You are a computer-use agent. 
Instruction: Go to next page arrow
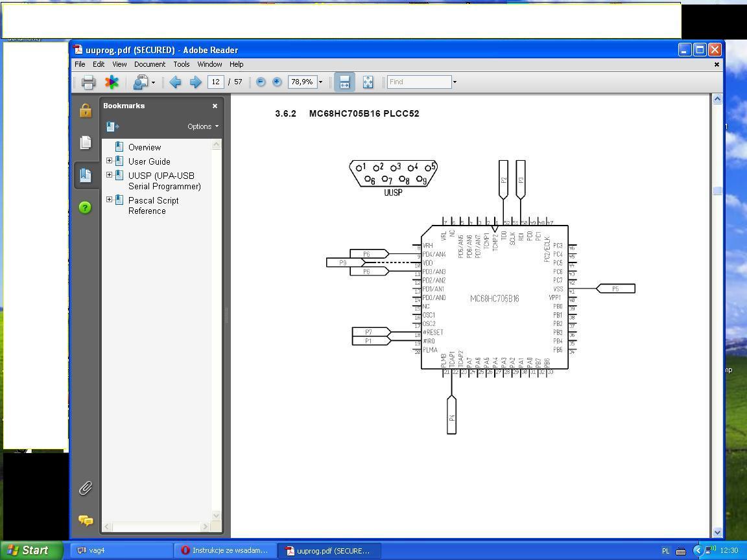click(195, 82)
